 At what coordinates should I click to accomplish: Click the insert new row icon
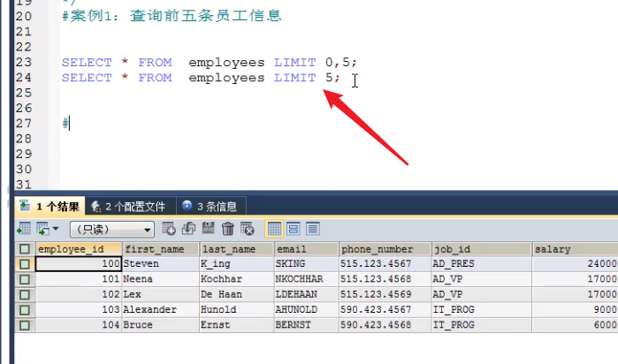[169, 229]
